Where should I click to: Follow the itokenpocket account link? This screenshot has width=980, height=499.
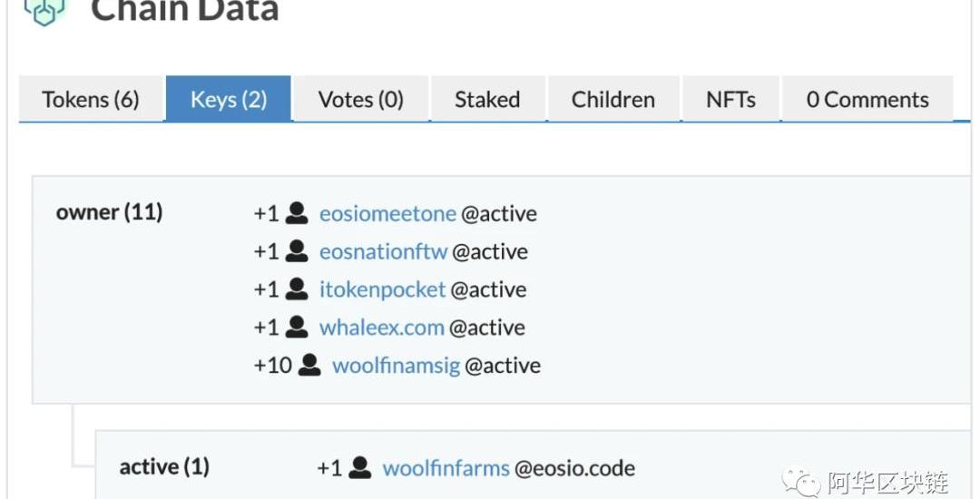[382, 290]
